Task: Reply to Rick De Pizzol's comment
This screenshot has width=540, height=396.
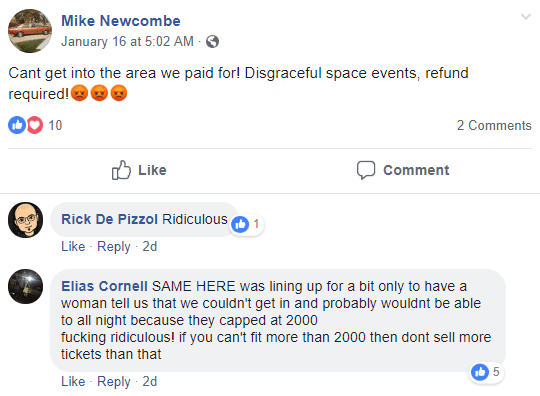Action: (x=114, y=247)
